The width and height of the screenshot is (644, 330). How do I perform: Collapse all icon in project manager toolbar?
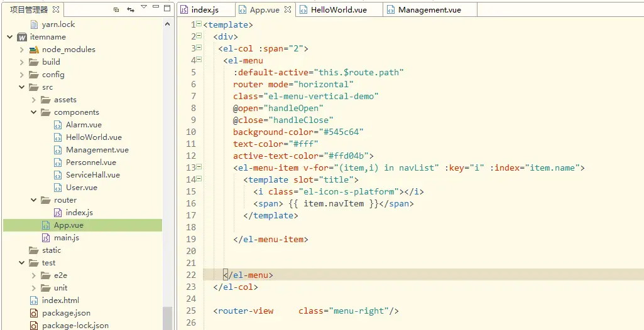116,9
